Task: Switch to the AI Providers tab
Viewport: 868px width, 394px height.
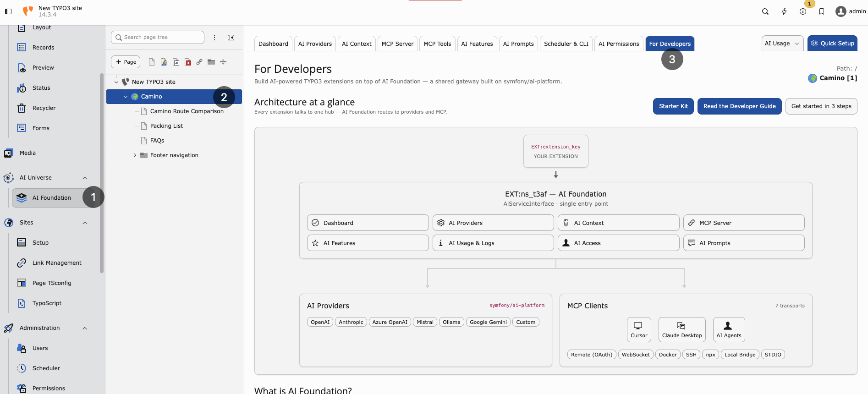Action: (x=315, y=44)
